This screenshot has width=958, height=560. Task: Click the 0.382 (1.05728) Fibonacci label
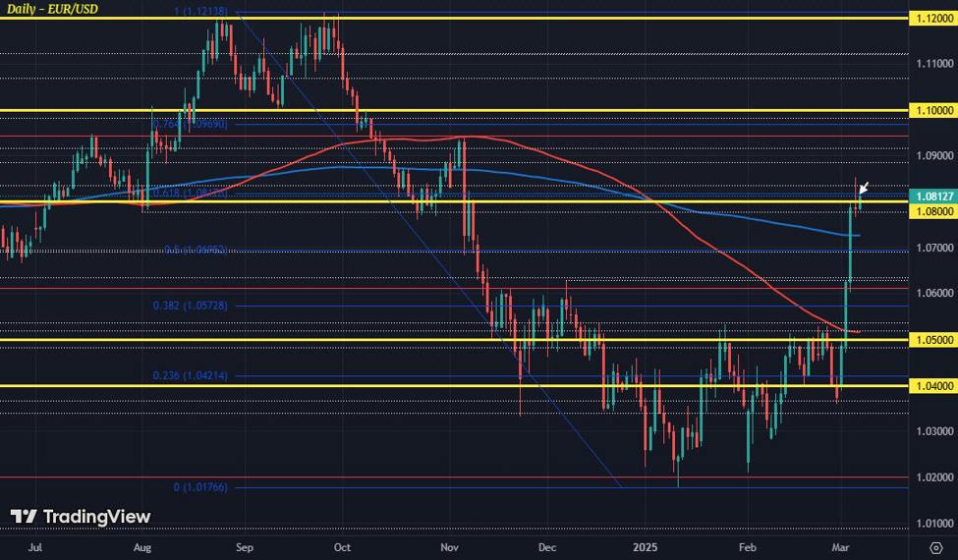point(191,307)
